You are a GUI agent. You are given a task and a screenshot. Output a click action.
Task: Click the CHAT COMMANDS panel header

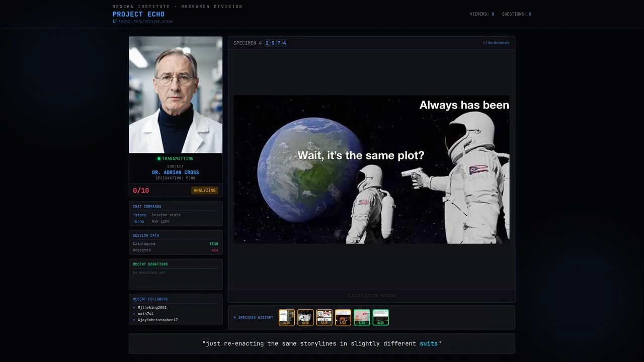(x=147, y=207)
